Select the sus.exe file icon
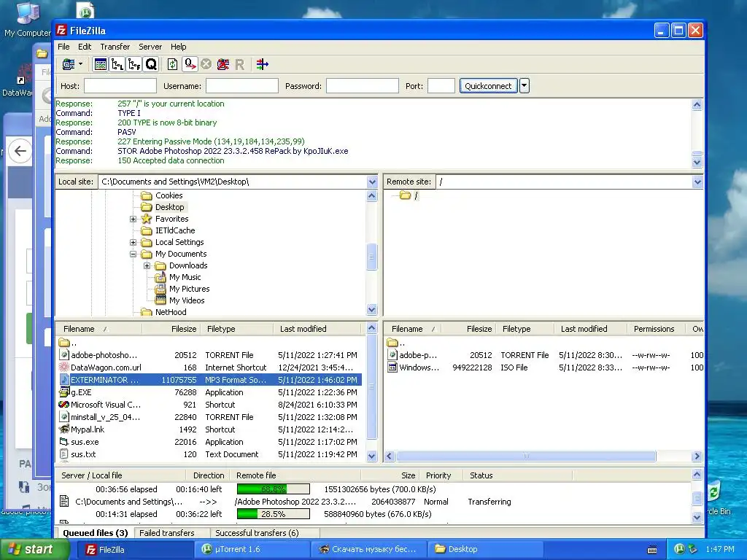 [64, 442]
